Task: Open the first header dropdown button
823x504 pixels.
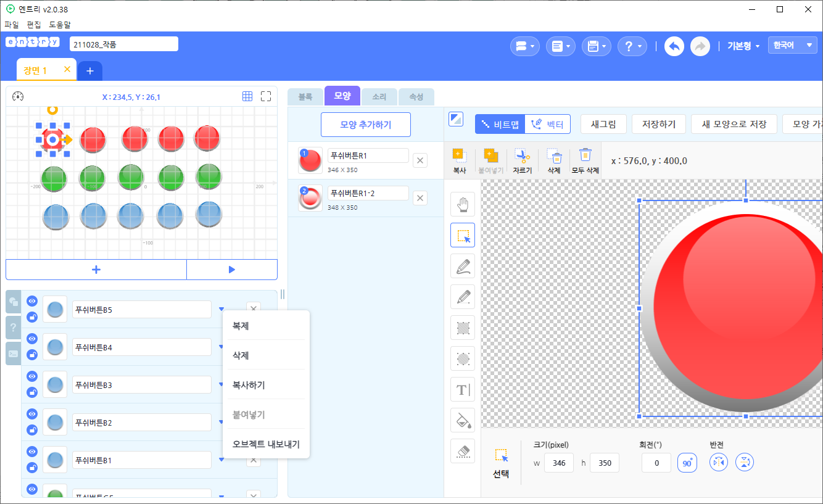Action: (525, 46)
